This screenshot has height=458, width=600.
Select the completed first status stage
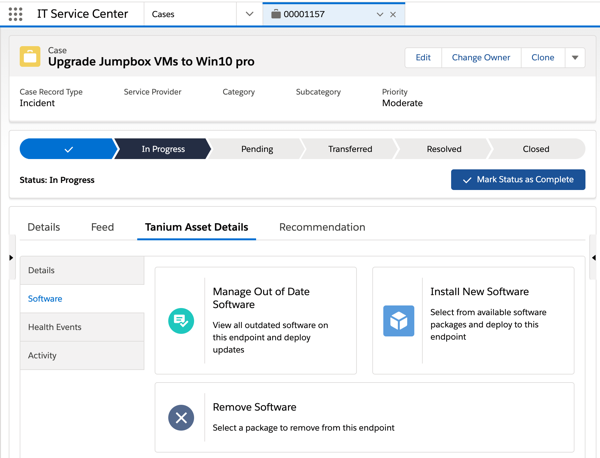(67, 149)
